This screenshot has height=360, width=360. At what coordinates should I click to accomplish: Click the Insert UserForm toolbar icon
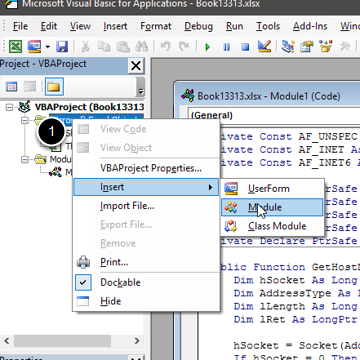34,46
